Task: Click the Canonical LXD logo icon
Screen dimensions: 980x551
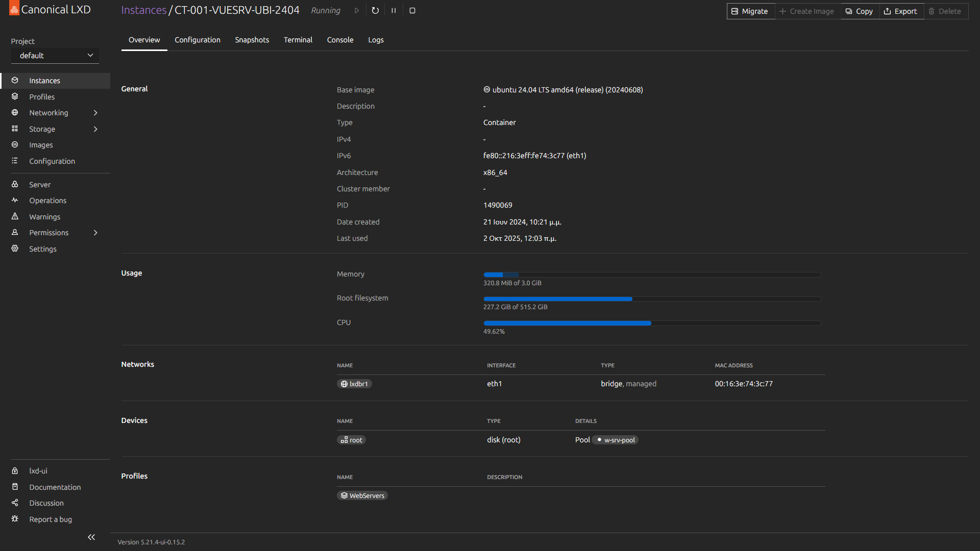Action: (14, 9)
